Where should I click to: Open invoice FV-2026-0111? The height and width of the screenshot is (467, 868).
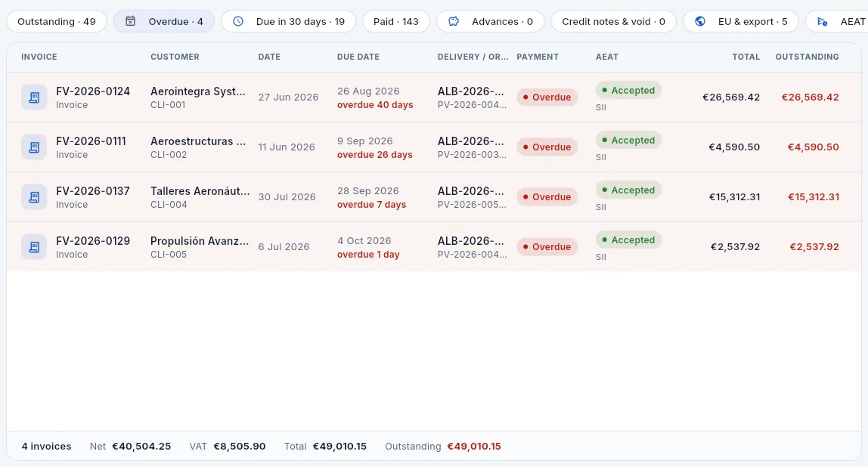(91, 141)
